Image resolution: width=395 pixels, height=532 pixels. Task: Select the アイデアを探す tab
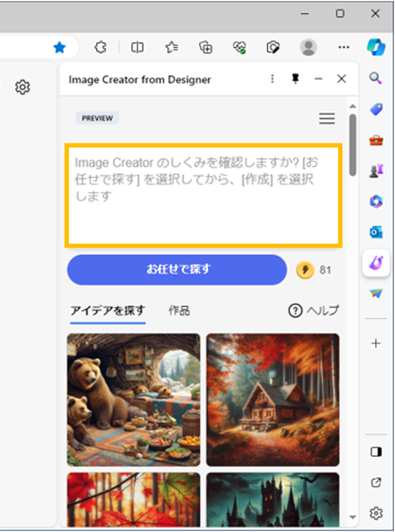coord(108,311)
